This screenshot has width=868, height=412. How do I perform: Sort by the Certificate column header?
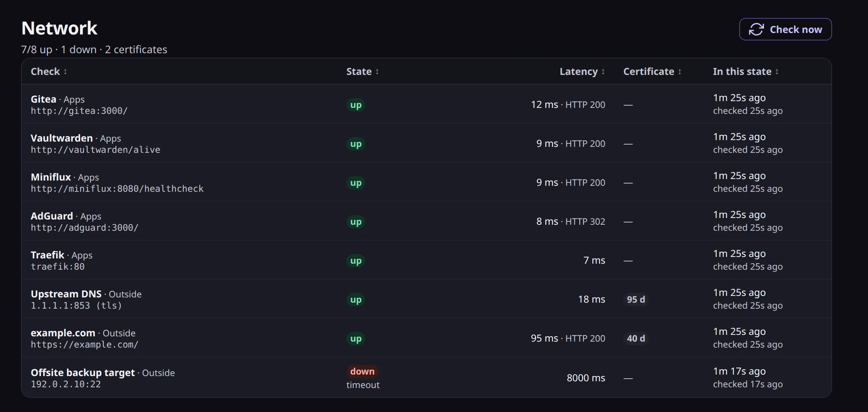(x=652, y=72)
